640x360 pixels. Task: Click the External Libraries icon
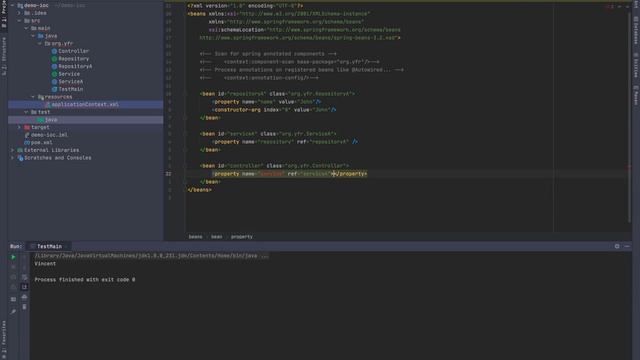pyautogui.click(x=20, y=150)
